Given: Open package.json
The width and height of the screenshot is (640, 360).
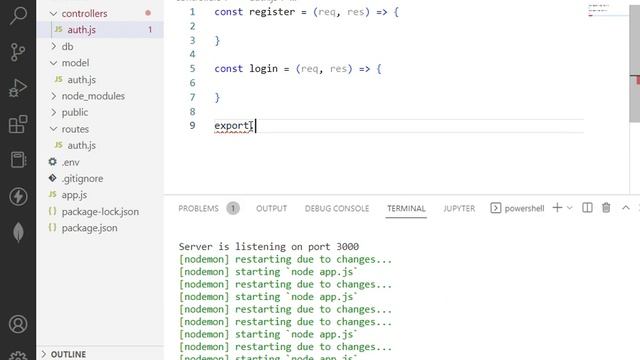Looking at the screenshot, I should 100,228.
